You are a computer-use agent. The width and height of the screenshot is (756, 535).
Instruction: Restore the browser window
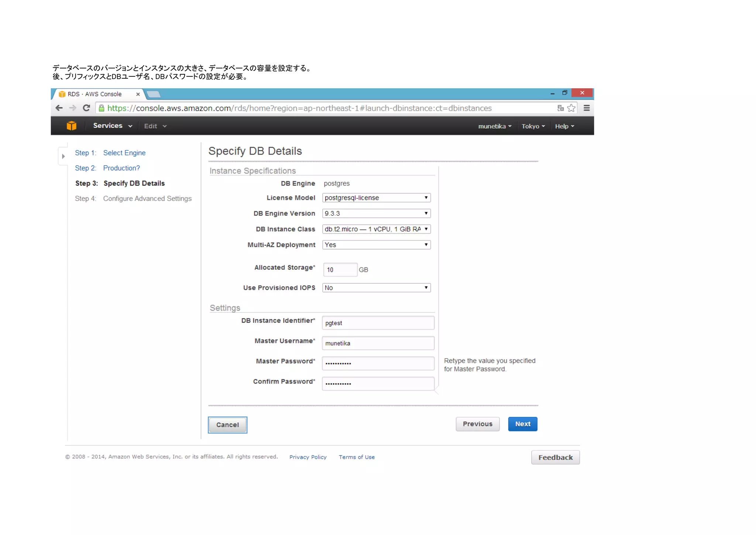click(564, 93)
